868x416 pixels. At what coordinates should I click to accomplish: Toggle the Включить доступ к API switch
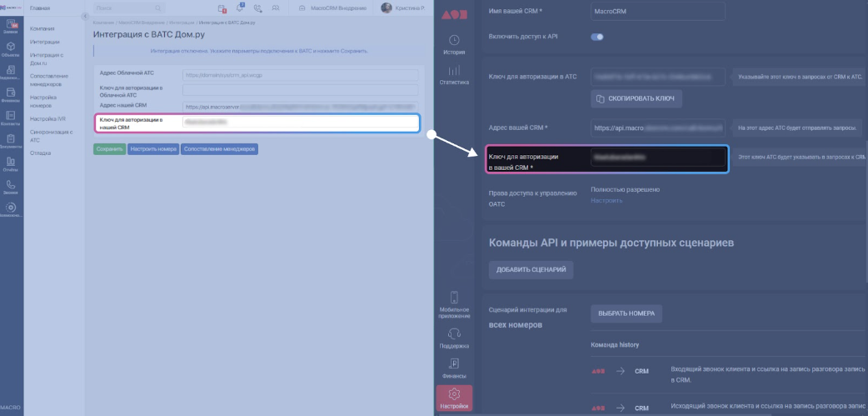pyautogui.click(x=596, y=38)
